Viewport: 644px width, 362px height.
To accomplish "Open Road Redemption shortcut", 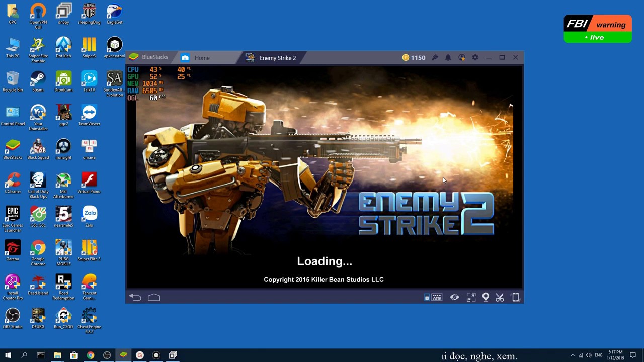I will tap(63, 287).
